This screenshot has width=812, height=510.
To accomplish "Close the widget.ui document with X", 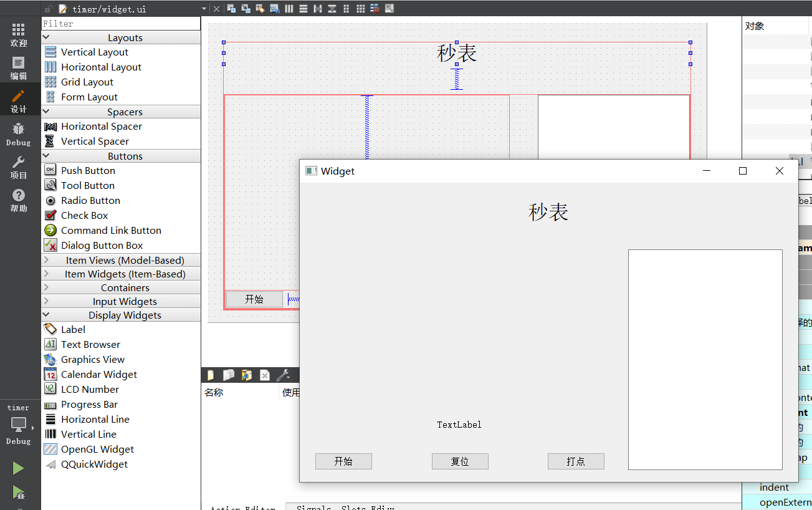I will [216, 9].
